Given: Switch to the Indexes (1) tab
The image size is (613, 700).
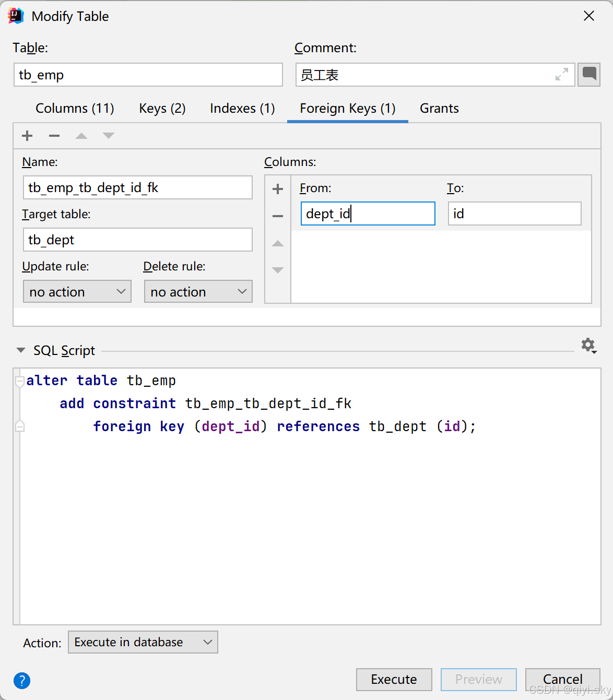Looking at the screenshot, I should tap(242, 108).
